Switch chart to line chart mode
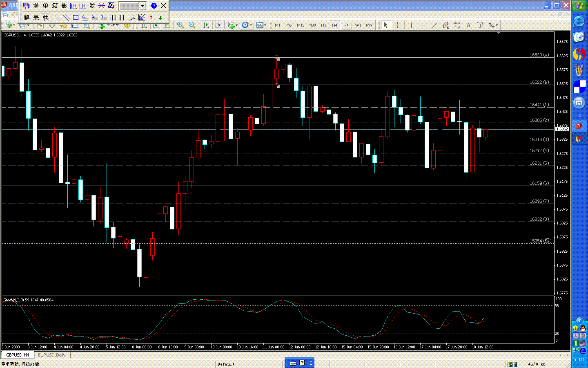 167,25
